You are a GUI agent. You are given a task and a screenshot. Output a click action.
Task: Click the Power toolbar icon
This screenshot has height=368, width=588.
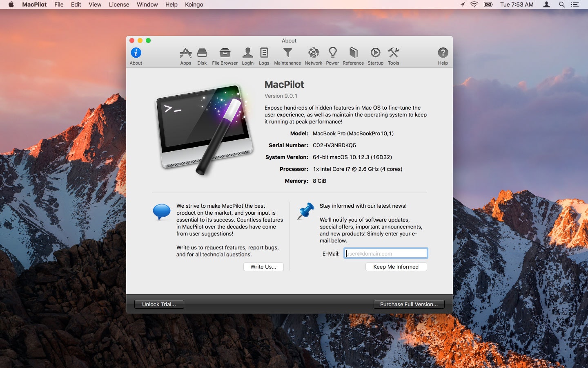(332, 56)
